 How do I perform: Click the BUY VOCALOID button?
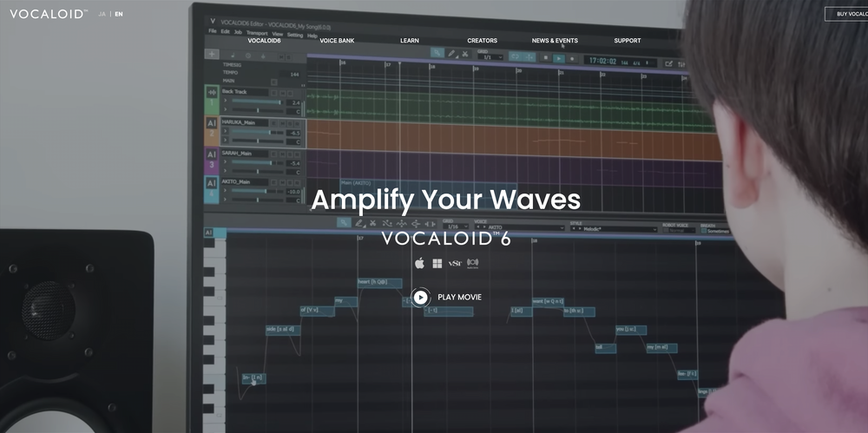pos(846,14)
